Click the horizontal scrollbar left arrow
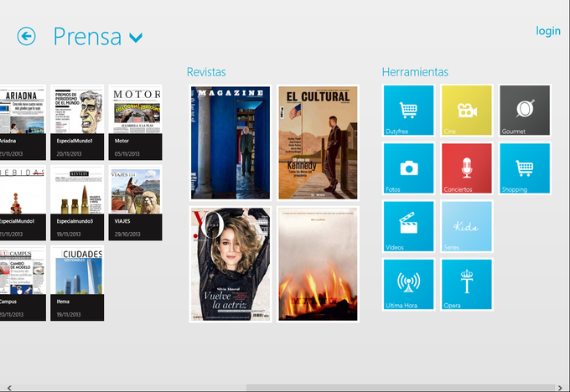The image size is (570, 392). tap(9, 388)
